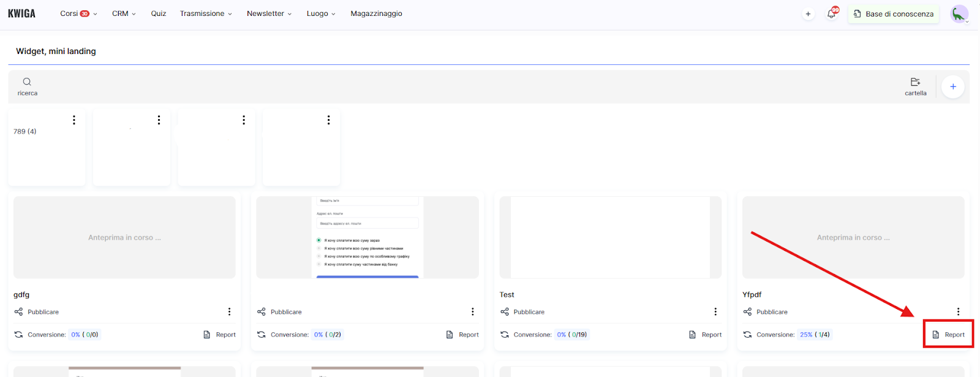The height and width of the screenshot is (377, 980).
Task: Click the blue plus button to add widget
Action: pos(952,87)
